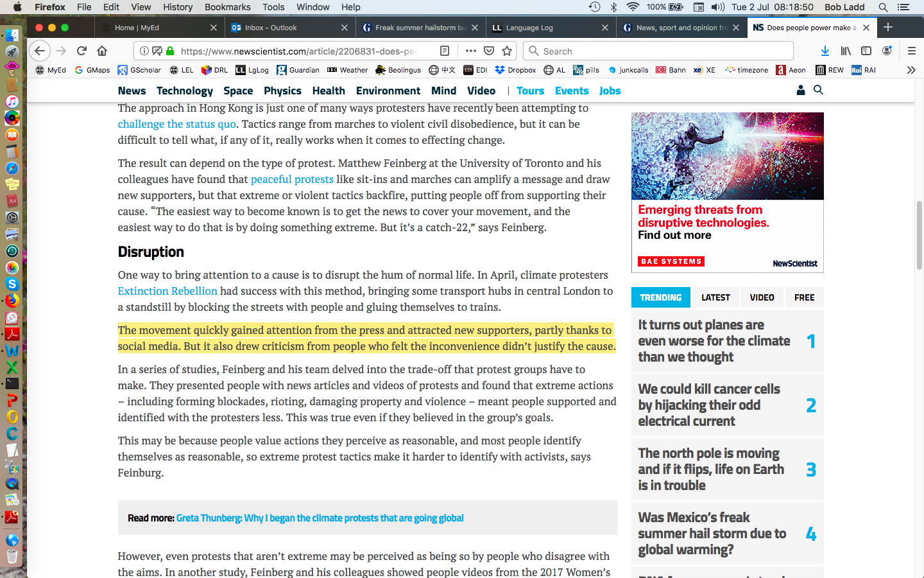The width and height of the screenshot is (924, 578).
Task: Switch to Freak summer hailstorm tab
Action: [420, 28]
